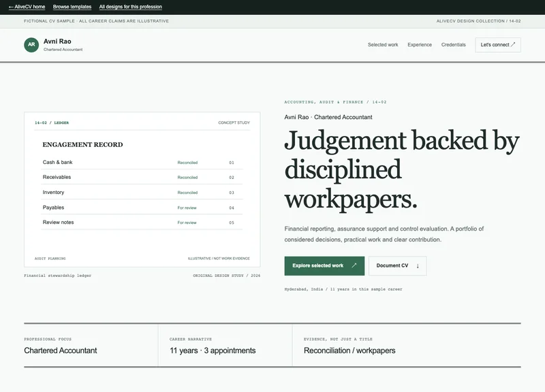Viewport: 545px width, 392px height.
Task: Click the Avni Rao name in header
Action: (57, 42)
